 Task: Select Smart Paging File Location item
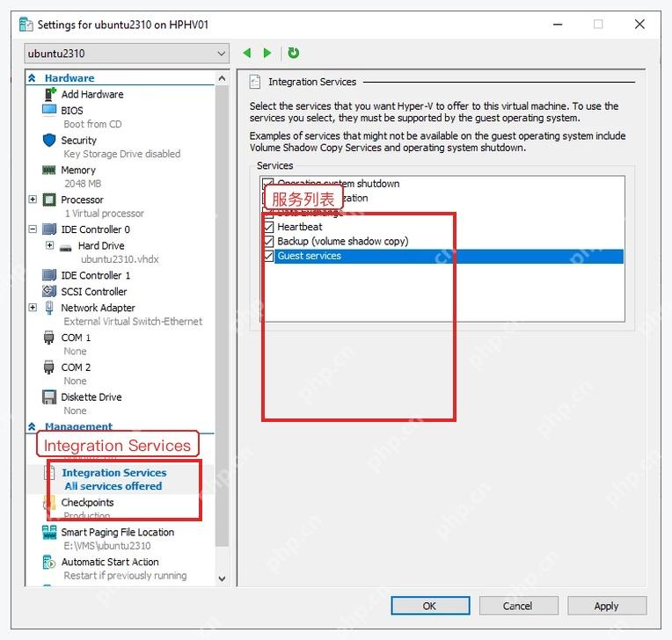click(118, 533)
